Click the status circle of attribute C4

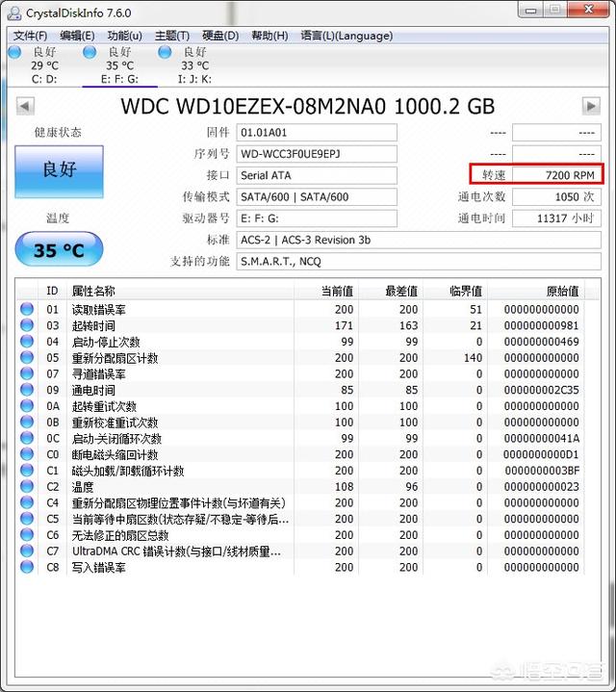click(x=27, y=501)
